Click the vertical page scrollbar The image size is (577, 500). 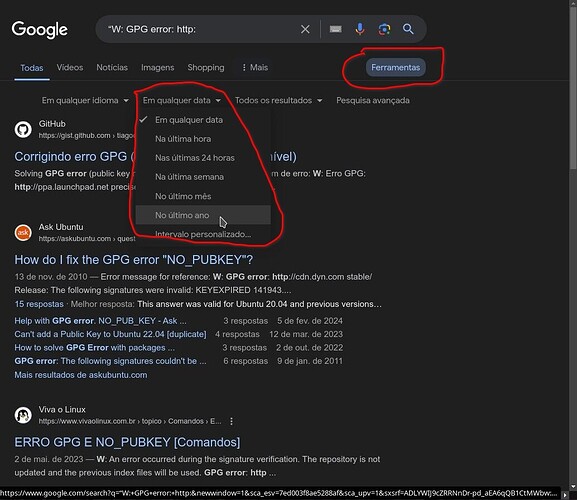[x=573, y=243]
